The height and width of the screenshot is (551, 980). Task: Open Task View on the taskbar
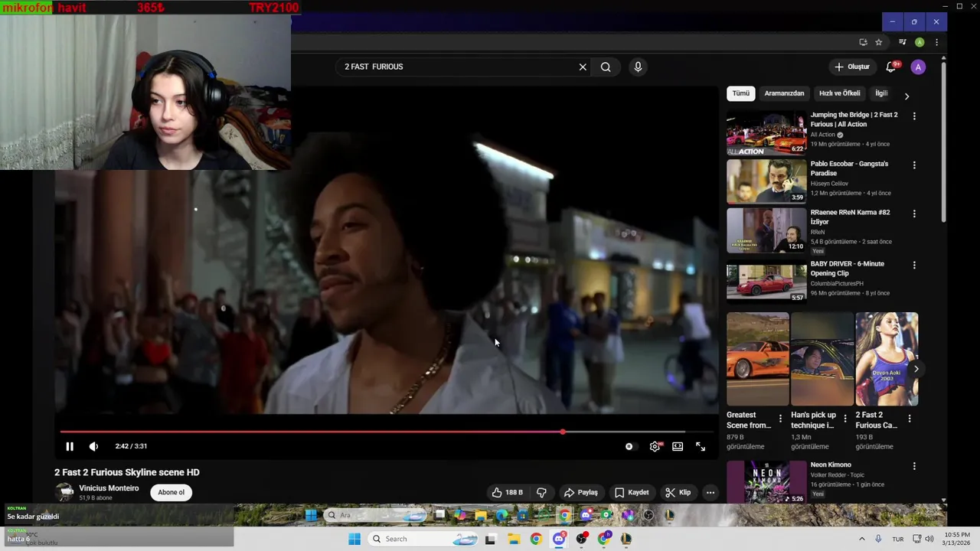(x=491, y=539)
